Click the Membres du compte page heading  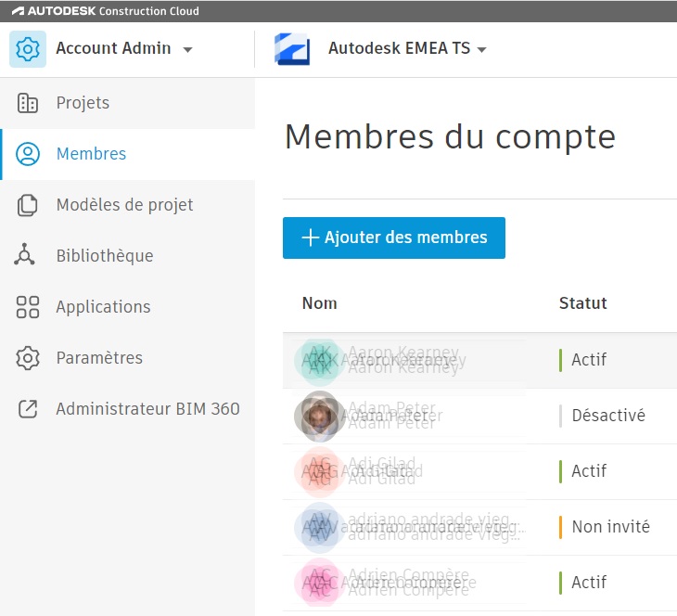coord(450,137)
